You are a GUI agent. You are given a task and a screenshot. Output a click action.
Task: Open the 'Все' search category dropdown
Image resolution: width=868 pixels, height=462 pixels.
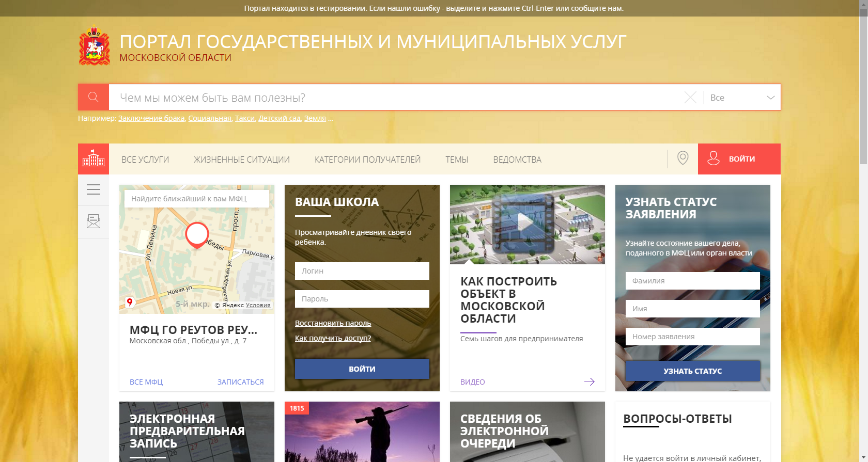(x=742, y=98)
